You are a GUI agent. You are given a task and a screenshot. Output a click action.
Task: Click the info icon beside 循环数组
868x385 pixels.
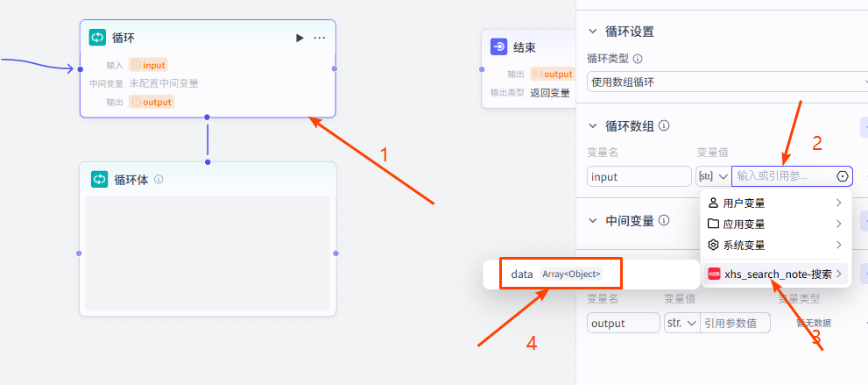[664, 126]
